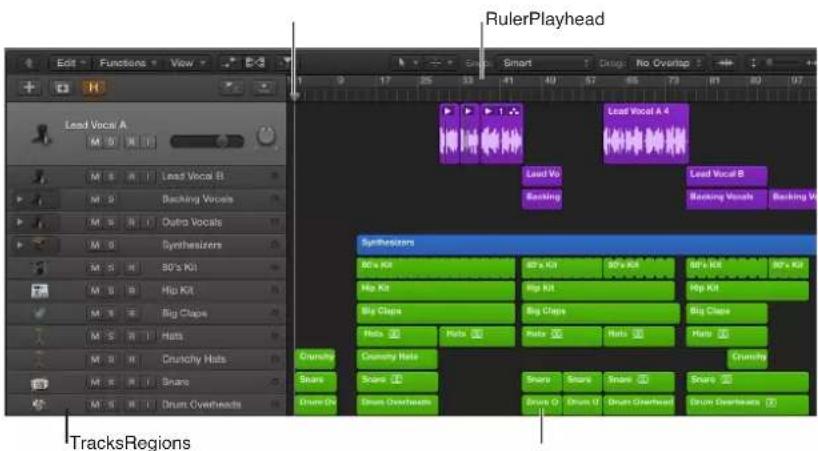The width and height of the screenshot is (818, 451).
Task: Click the Backing Vocals track icon
Action: pyautogui.click(x=38, y=199)
